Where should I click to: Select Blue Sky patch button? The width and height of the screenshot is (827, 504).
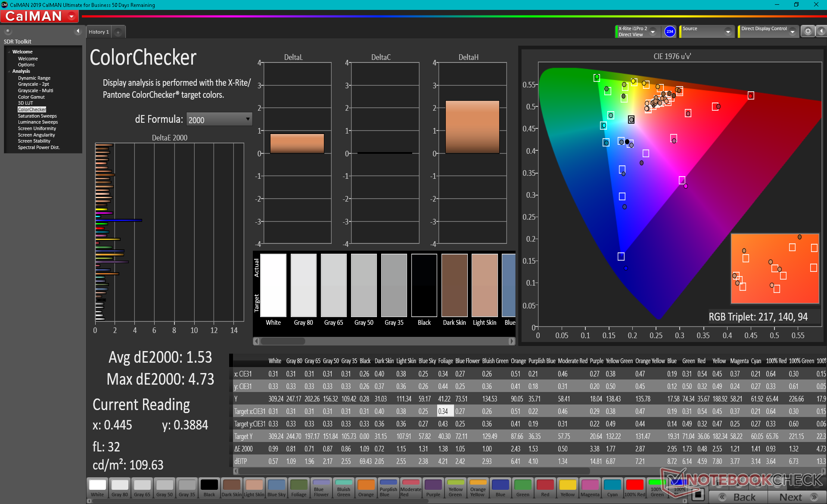277,488
